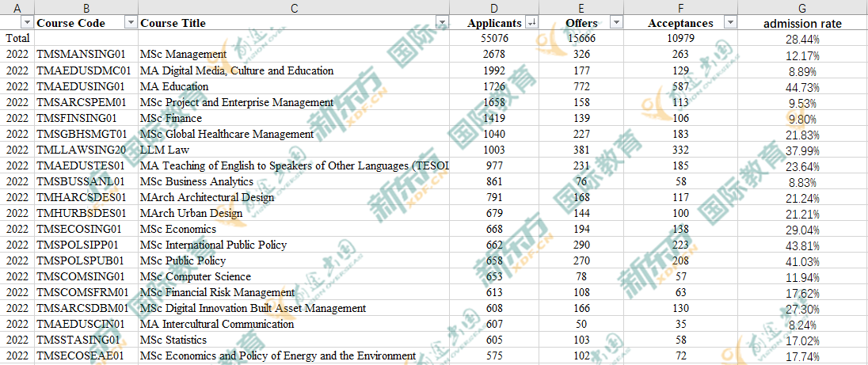
Task: Select the 'MA Education' title cell
Action: pos(294,86)
